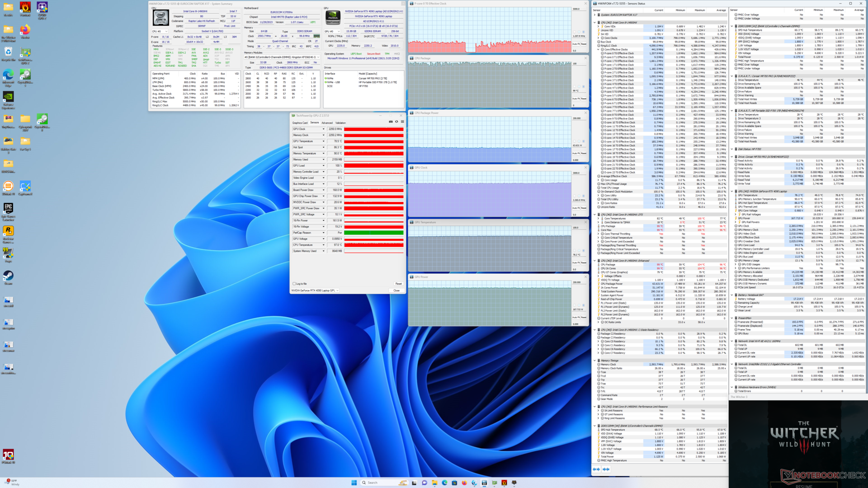Click HWiNFO left-right navigation arrows icon
This screenshot has height=488, width=868.
(596, 469)
